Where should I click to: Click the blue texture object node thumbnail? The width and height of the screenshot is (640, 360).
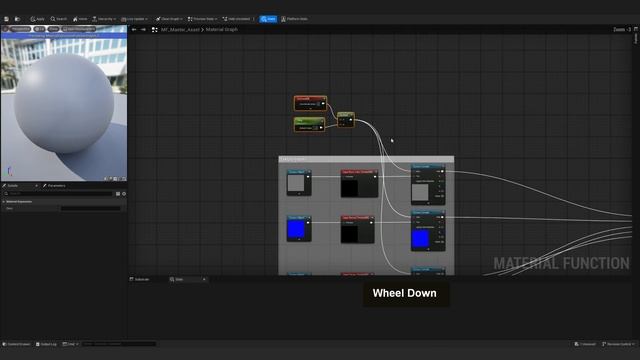(296, 229)
